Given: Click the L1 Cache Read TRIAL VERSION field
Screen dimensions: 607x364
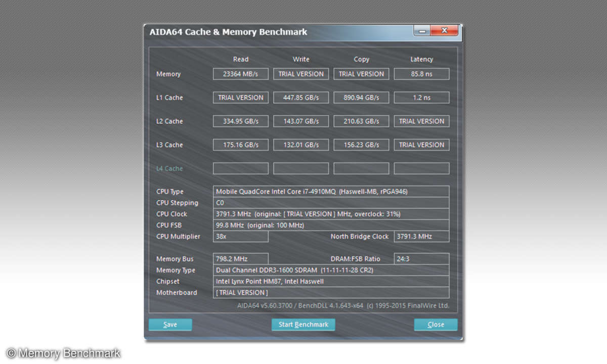Looking at the screenshot, I should click(x=241, y=98).
